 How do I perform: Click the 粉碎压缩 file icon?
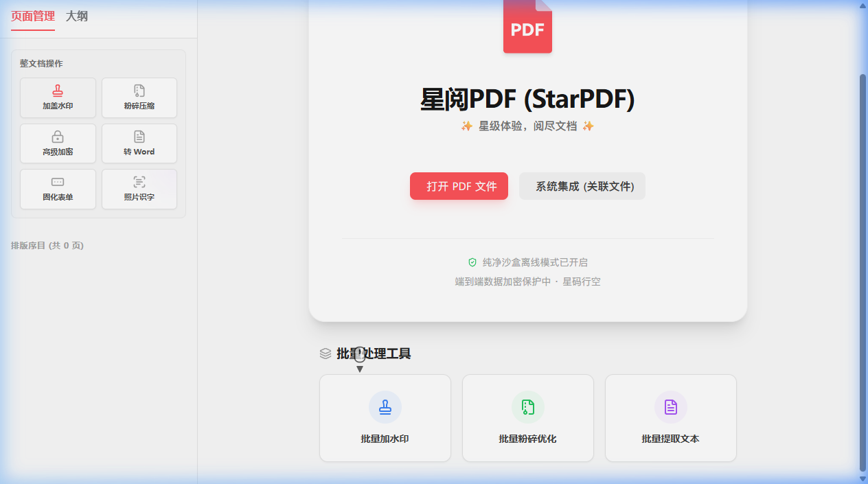point(139,91)
